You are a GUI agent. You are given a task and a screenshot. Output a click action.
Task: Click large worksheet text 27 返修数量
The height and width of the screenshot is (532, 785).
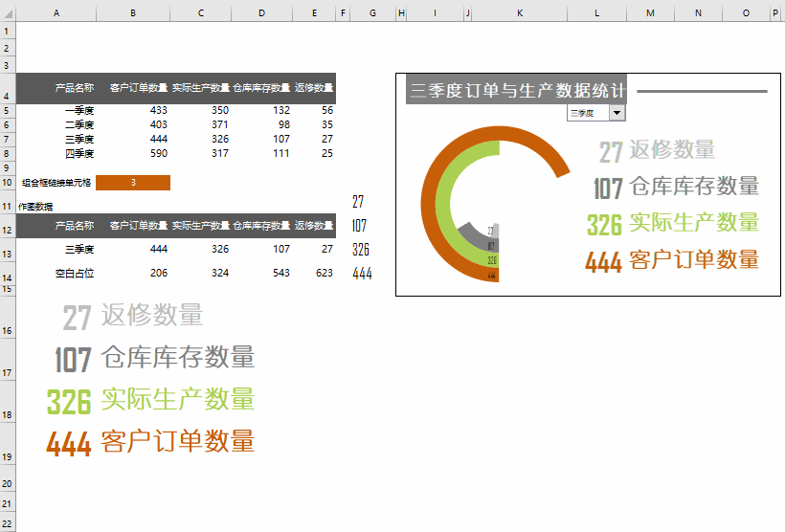click(133, 317)
